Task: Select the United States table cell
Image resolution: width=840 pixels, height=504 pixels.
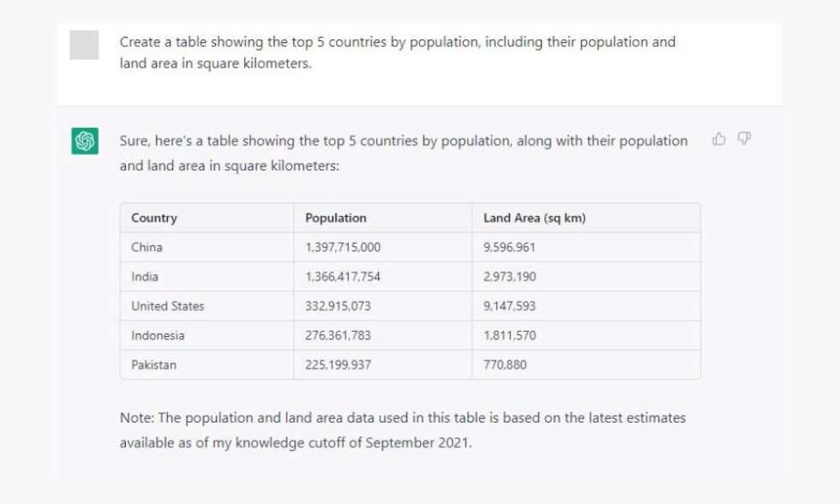Action: (168, 306)
